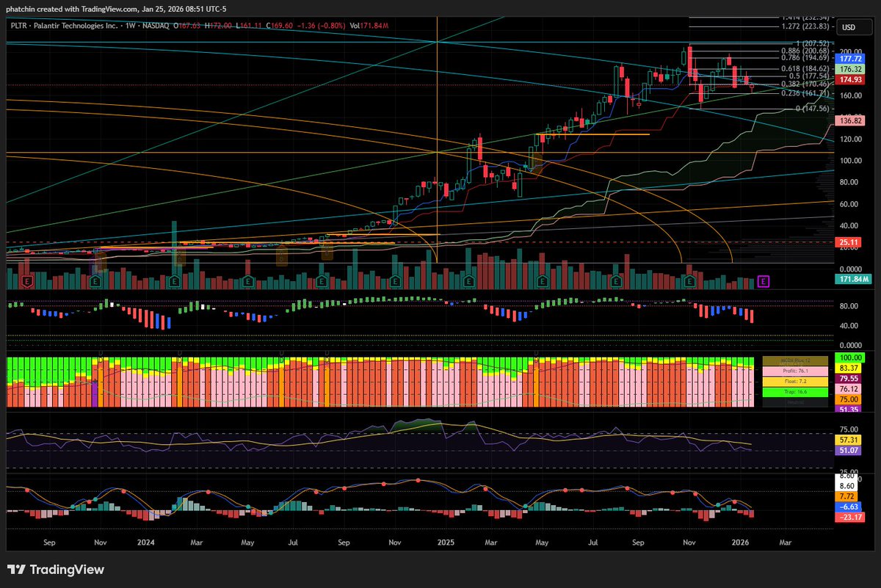This screenshot has height=588, width=881.
Task: Click the 2025 label on time axis
Action: click(446, 542)
